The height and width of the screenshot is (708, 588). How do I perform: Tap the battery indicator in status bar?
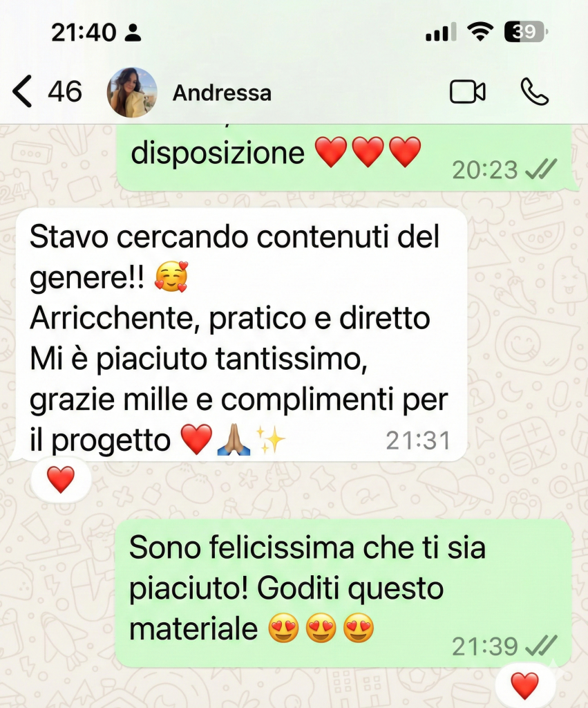(x=526, y=32)
